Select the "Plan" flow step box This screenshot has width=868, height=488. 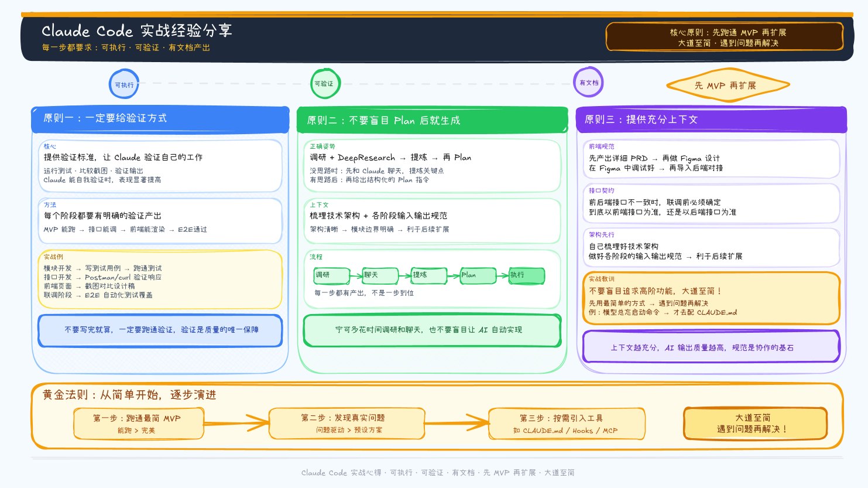click(x=478, y=275)
